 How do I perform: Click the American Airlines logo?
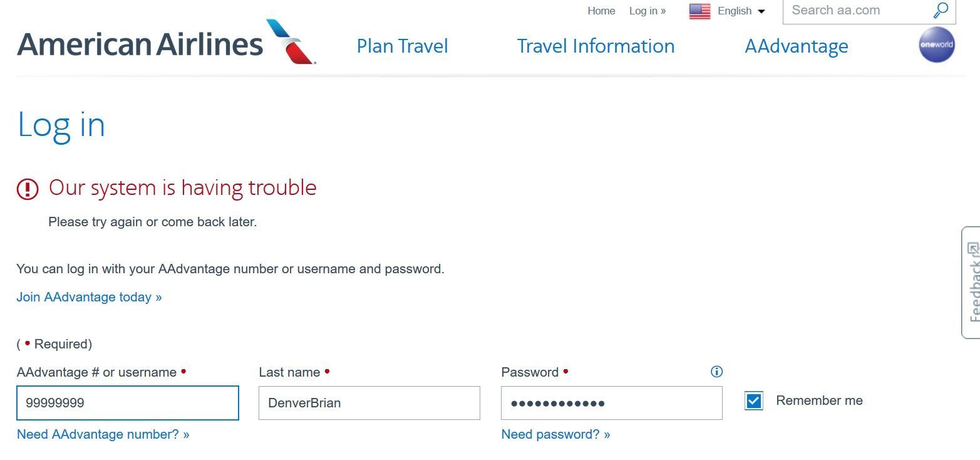(x=166, y=44)
